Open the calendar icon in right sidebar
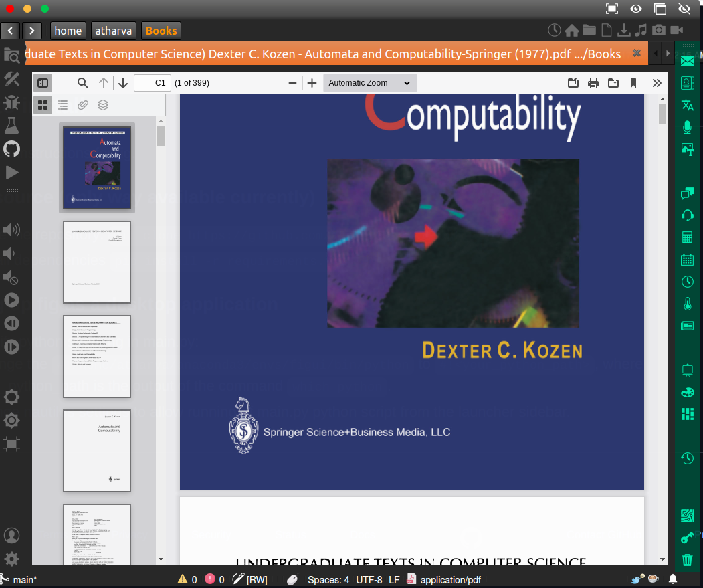This screenshot has width=703, height=588. click(688, 260)
